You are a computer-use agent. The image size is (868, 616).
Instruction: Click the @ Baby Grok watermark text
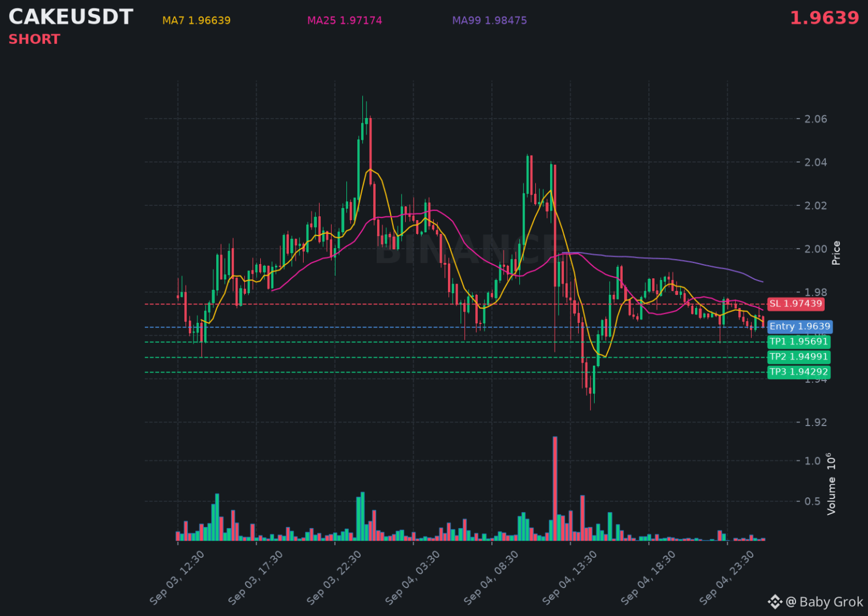[825, 602]
